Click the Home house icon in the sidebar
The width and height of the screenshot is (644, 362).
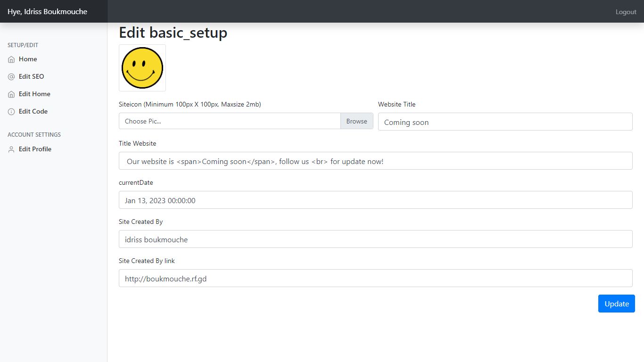pos(11,59)
